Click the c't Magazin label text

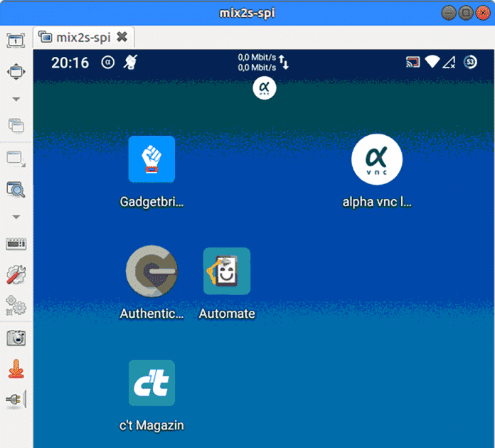tap(151, 425)
